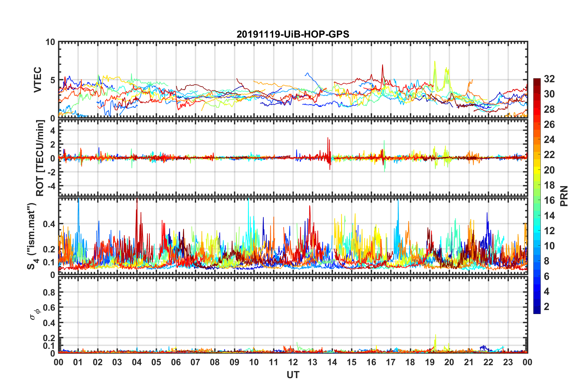Click UT axis tick label 23

click(508, 362)
